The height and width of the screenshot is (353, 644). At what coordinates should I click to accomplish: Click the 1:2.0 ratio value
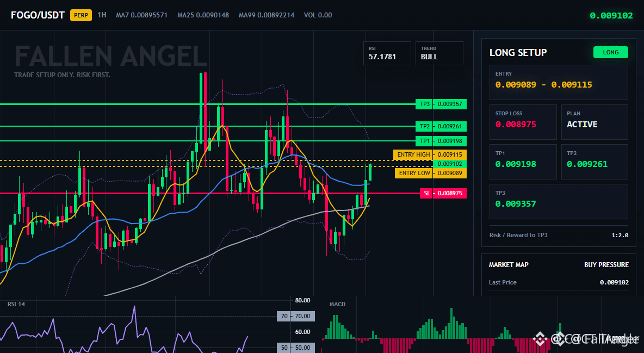pos(620,235)
